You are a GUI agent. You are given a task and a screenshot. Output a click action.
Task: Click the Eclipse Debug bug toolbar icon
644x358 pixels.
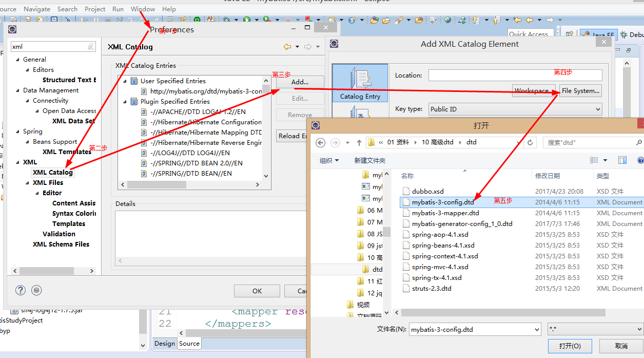click(x=226, y=20)
